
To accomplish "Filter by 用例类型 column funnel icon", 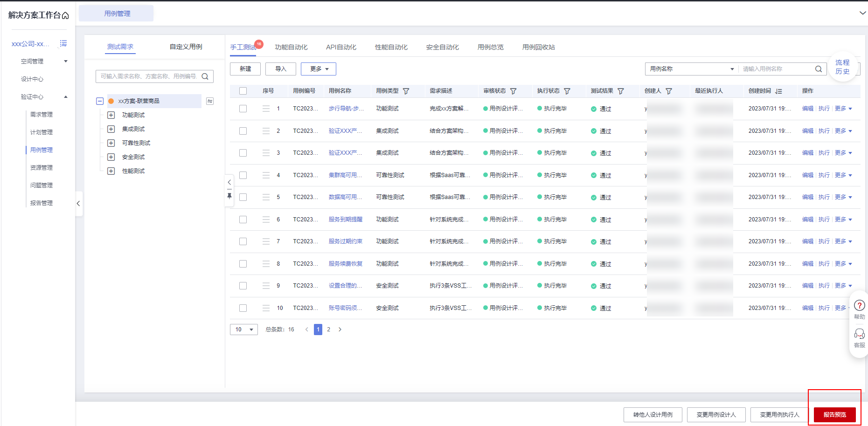I will pos(406,91).
